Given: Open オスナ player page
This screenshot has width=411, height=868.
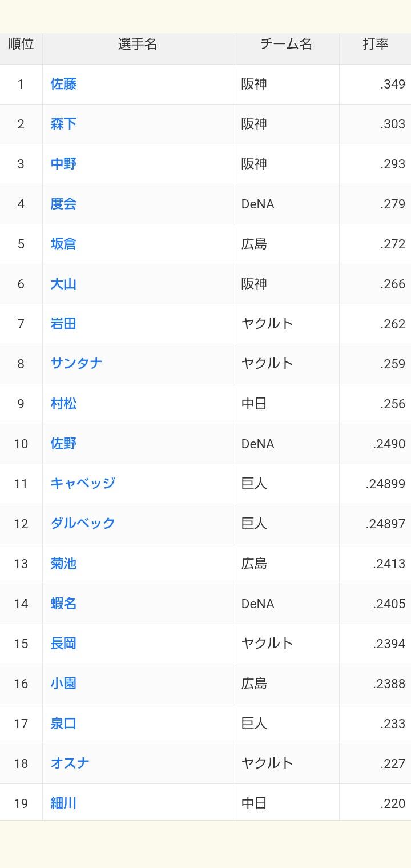Looking at the screenshot, I should (70, 763).
